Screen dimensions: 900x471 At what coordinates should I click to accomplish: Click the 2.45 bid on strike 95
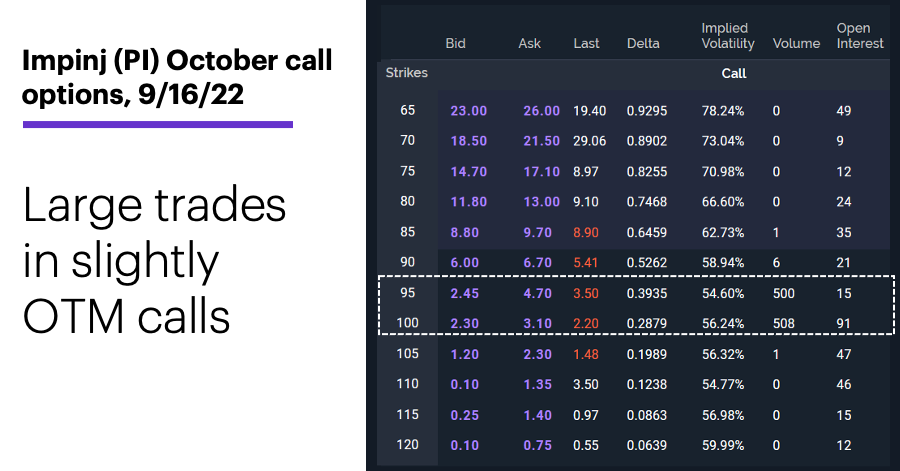tap(464, 293)
